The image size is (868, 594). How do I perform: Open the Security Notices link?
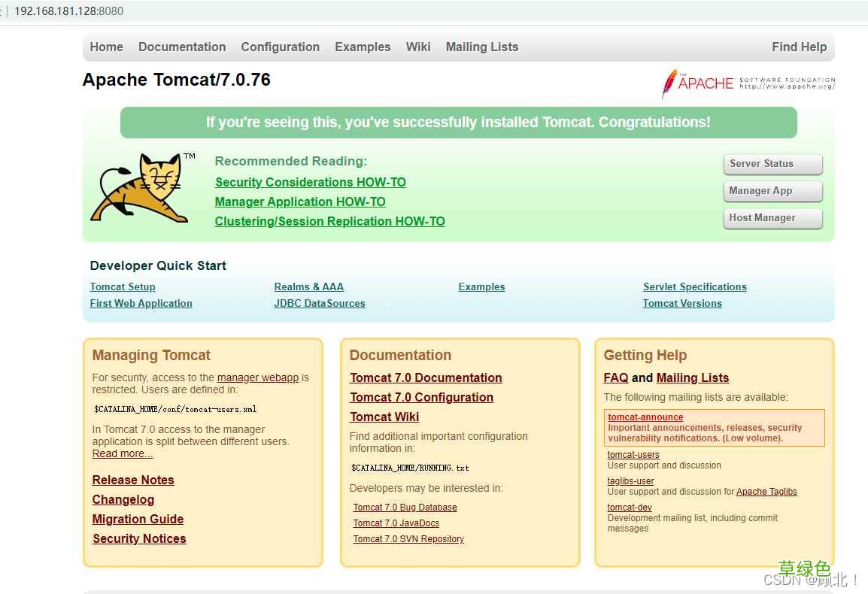(x=139, y=538)
